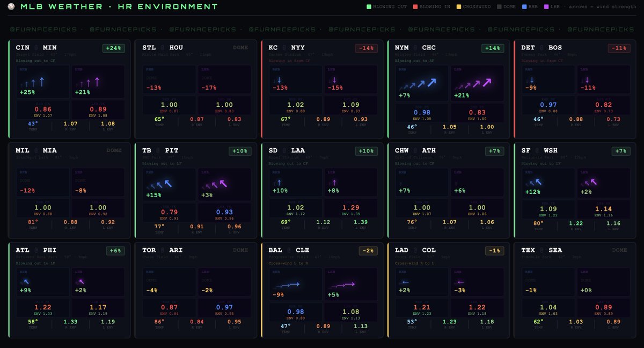Click the -1% badge on LAD @ COL card
Image resolution: width=644 pixels, height=348 pixels.
(494, 250)
